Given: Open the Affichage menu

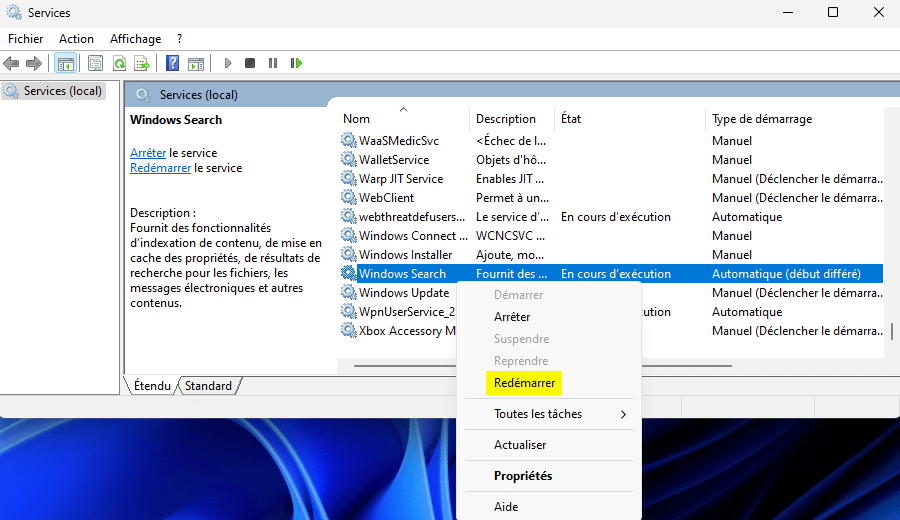Looking at the screenshot, I should 135,38.
